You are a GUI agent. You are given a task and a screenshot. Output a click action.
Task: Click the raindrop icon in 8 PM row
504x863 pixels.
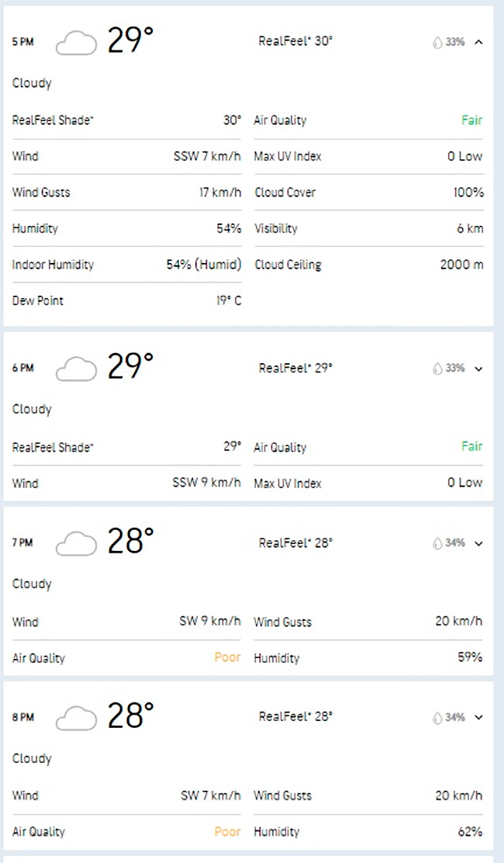coord(437,718)
